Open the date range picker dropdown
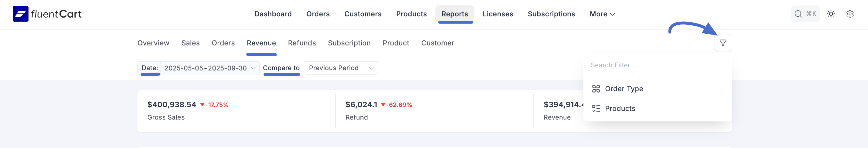 point(210,68)
